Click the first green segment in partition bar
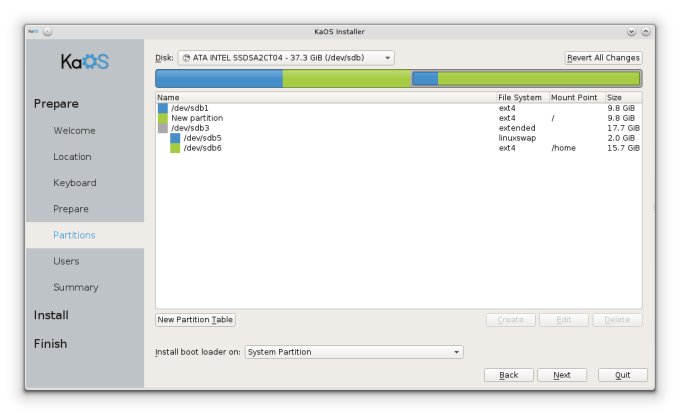680x415 pixels. pyautogui.click(x=347, y=78)
